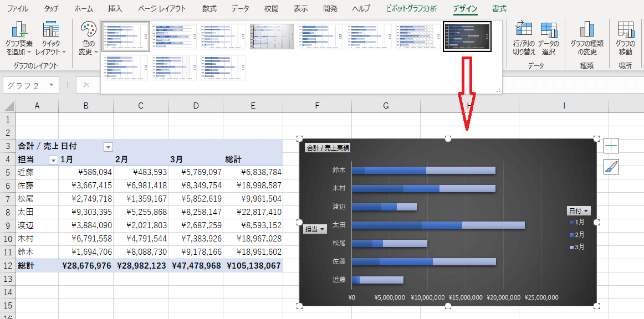
Task: Open name box dropdown showing グラフ 2
Action: pyautogui.click(x=51, y=85)
